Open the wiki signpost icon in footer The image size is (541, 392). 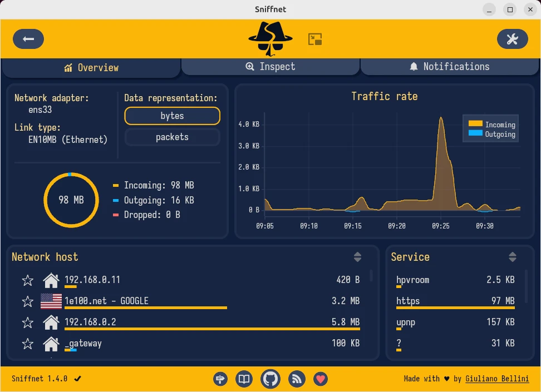click(220, 379)
